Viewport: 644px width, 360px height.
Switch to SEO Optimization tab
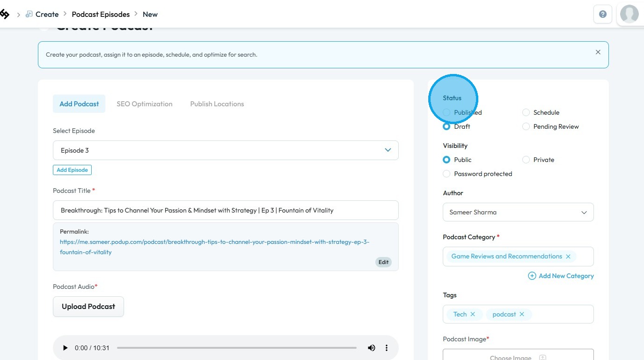144,104
